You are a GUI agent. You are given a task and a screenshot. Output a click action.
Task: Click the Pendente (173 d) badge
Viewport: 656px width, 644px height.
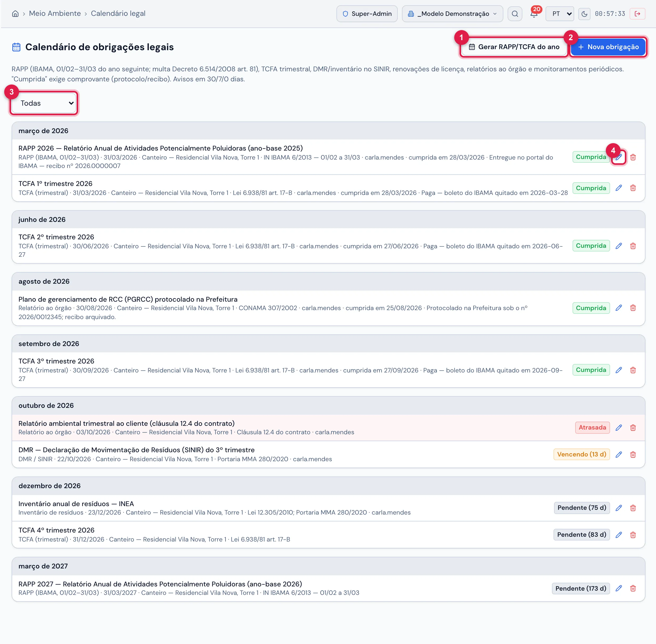[x=580, y=589]
